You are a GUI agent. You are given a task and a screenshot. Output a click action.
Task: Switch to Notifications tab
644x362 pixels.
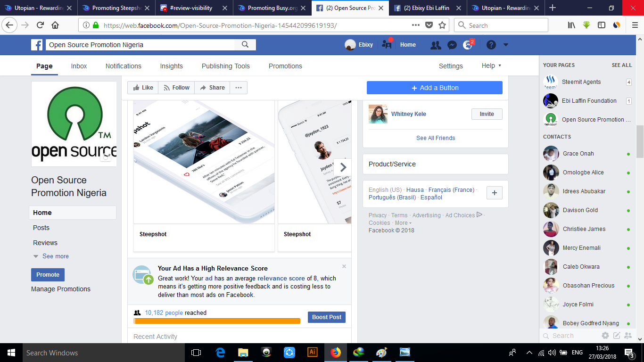click(124, 66)
